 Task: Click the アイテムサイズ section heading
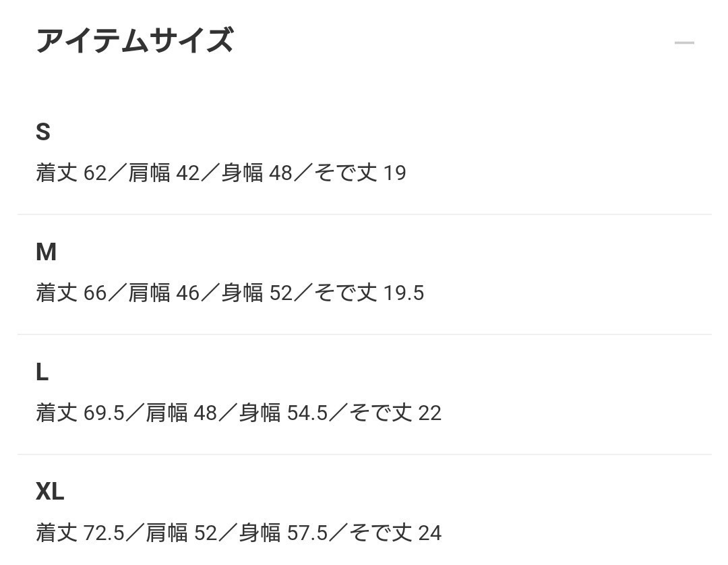pyautogui.click(x=134, y=41)
